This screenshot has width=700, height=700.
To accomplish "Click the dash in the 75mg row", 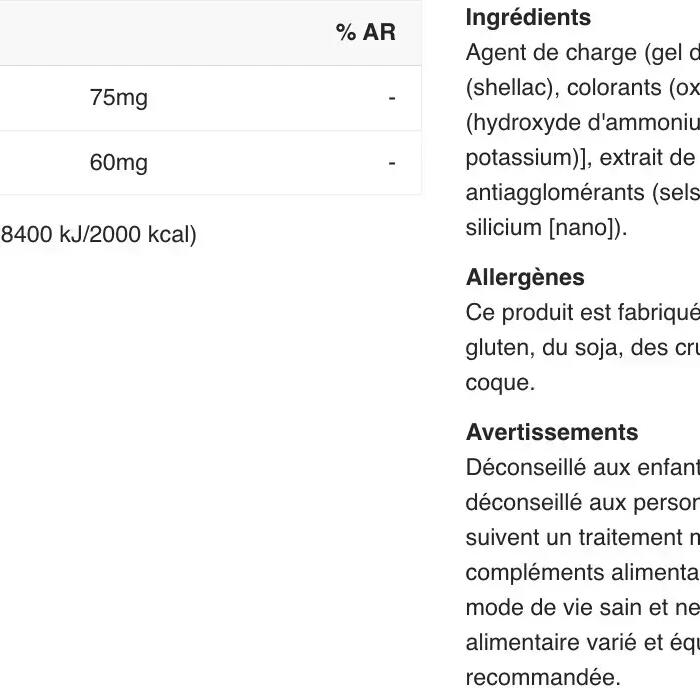I will [392, 98].
